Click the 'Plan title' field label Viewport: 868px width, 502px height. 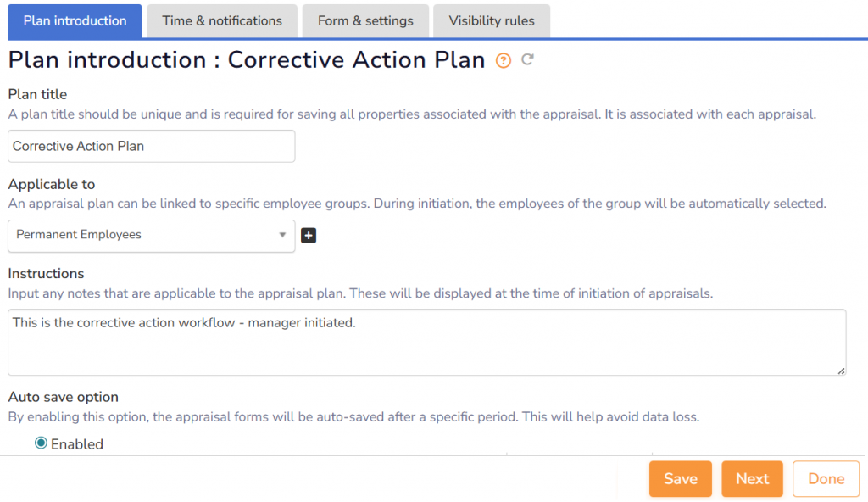coord(37,94)
